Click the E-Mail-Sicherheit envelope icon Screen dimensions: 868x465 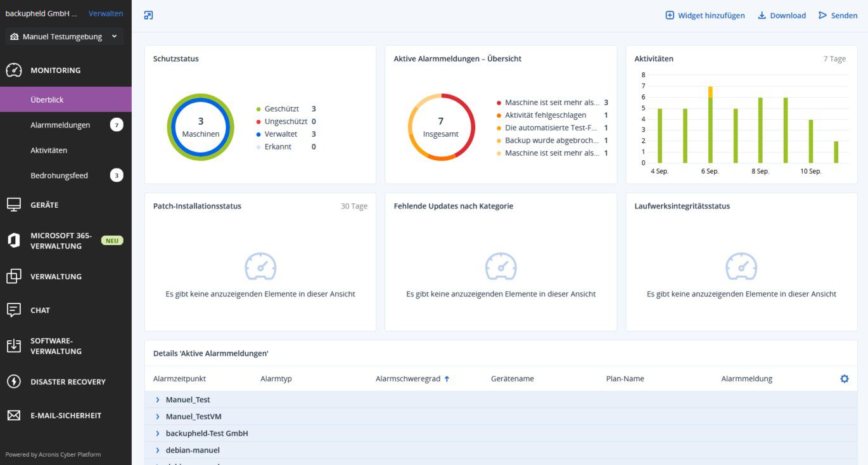click(x=14, y=416)
